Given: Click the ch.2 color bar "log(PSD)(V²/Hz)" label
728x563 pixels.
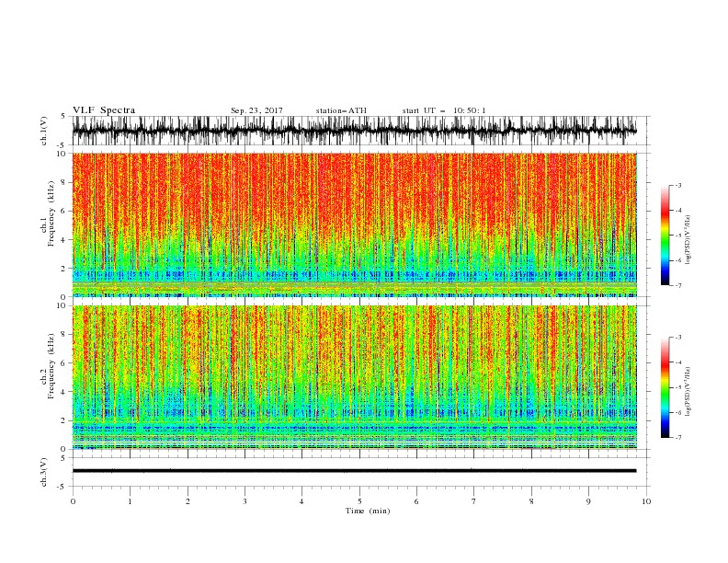Looking at the screenshot, I should pos(688,391).
